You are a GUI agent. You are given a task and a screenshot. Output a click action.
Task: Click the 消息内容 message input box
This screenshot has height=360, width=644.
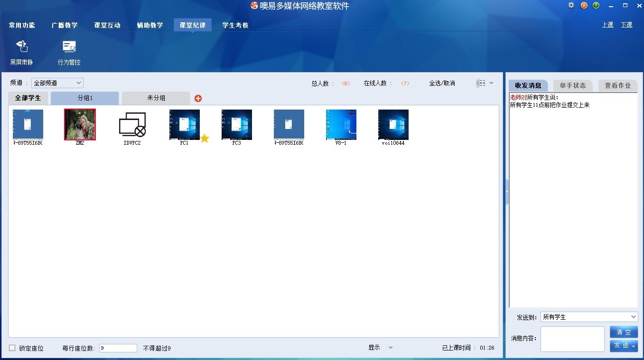(572, 339)
